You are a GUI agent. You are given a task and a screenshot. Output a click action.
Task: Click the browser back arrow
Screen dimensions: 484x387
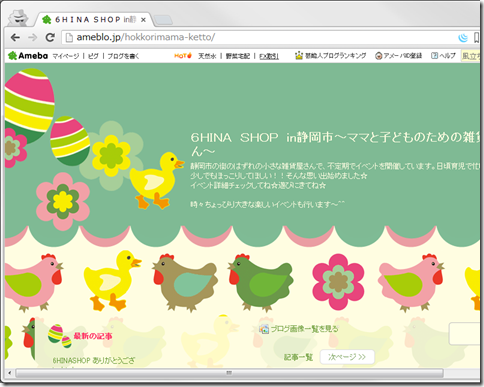click(15, 37)
